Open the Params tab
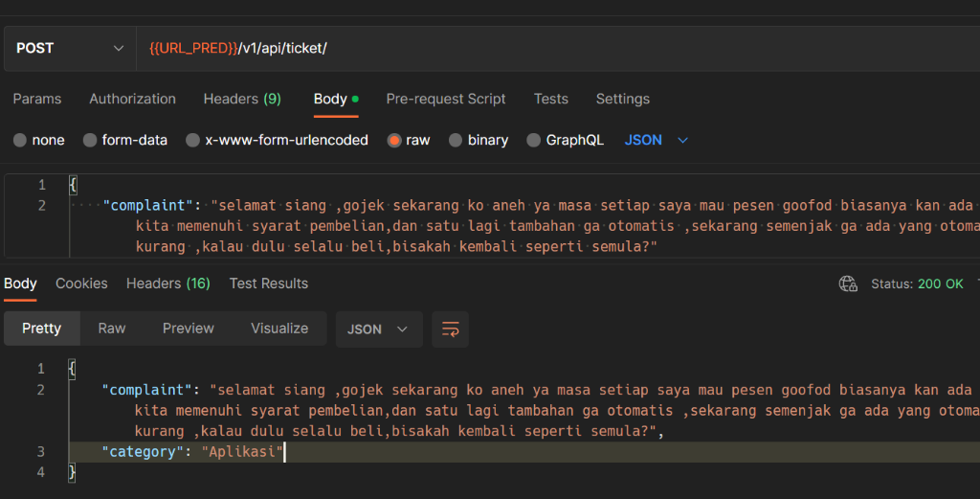980x499 pixels. [x=37, y=99]
